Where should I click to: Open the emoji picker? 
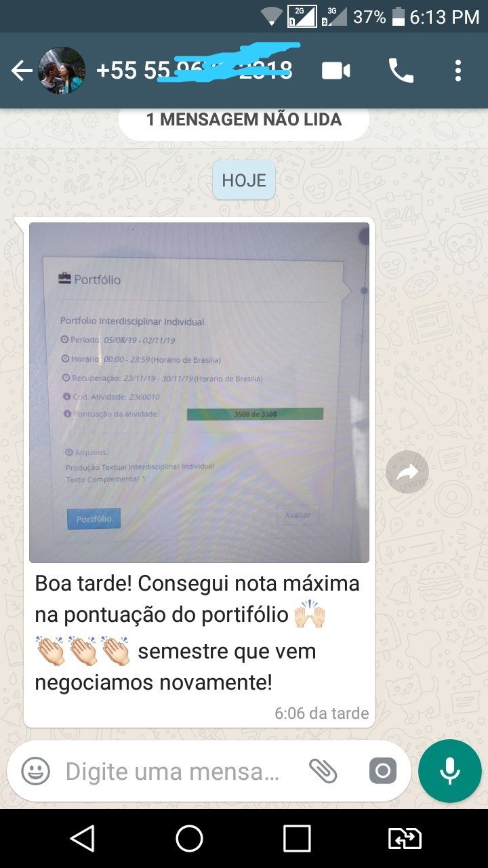[x=36, y=771]
